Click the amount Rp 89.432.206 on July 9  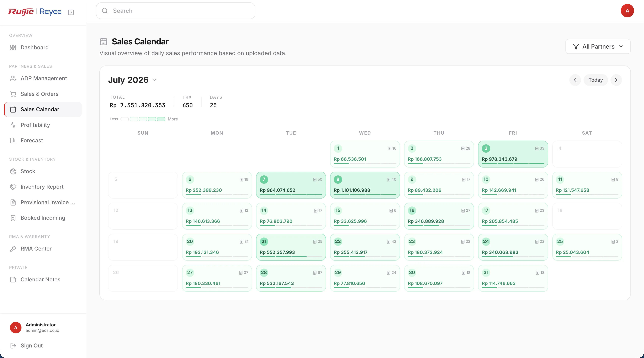click(x=424, y=190)
